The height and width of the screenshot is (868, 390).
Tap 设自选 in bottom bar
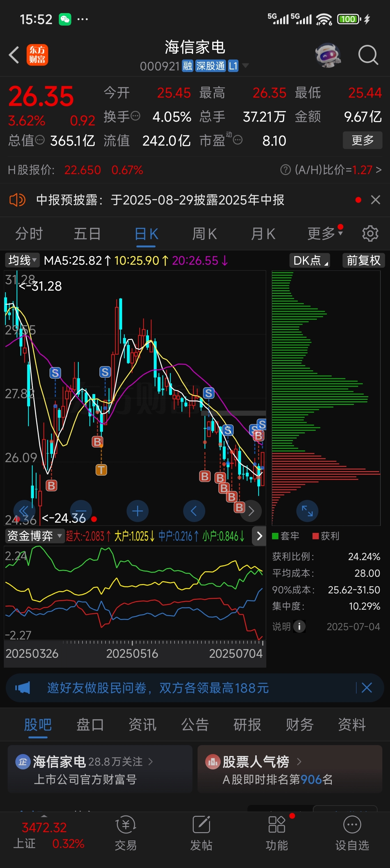pyautogui.click(x=352, y=833)
